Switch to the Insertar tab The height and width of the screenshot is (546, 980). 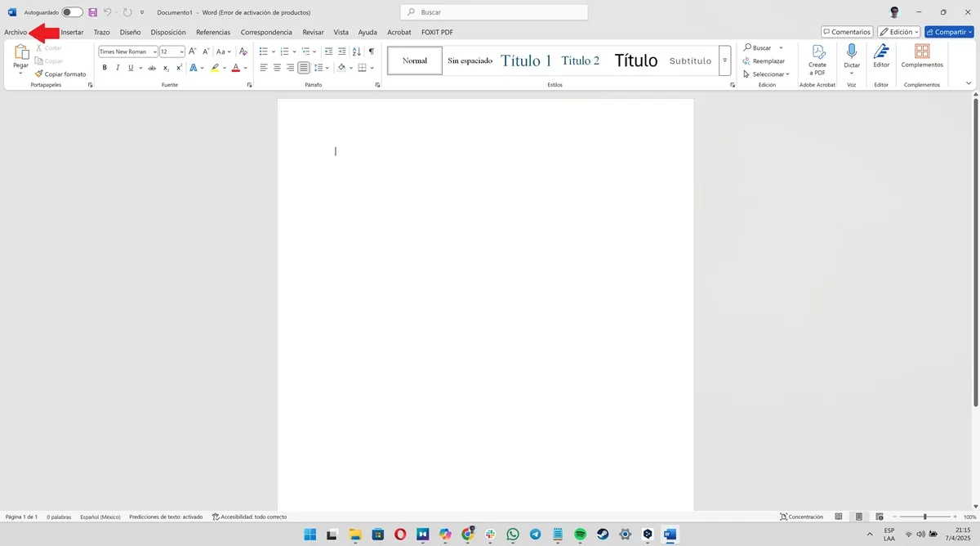click(72, 32)
